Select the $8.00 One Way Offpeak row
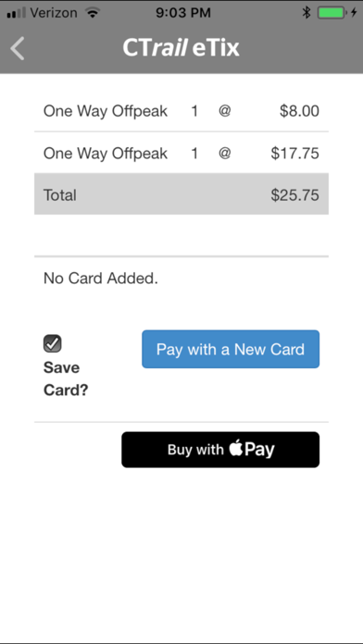 [x=181, y=111]
